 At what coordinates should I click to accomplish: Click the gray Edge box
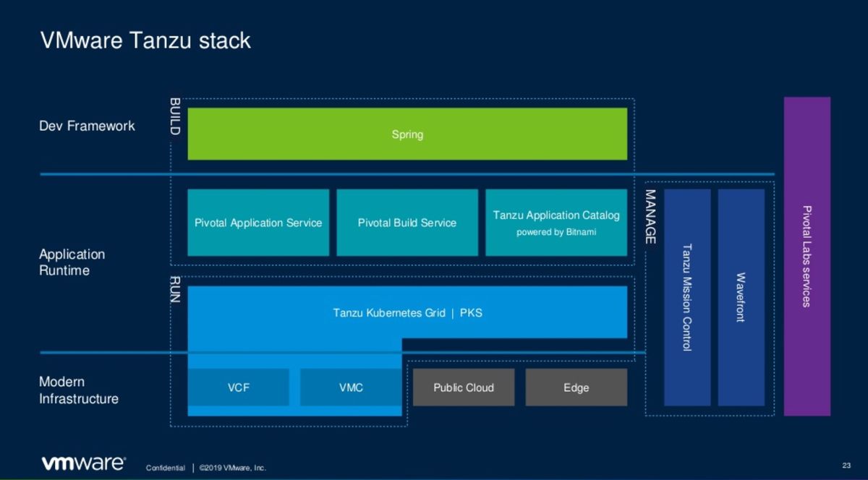576,387
